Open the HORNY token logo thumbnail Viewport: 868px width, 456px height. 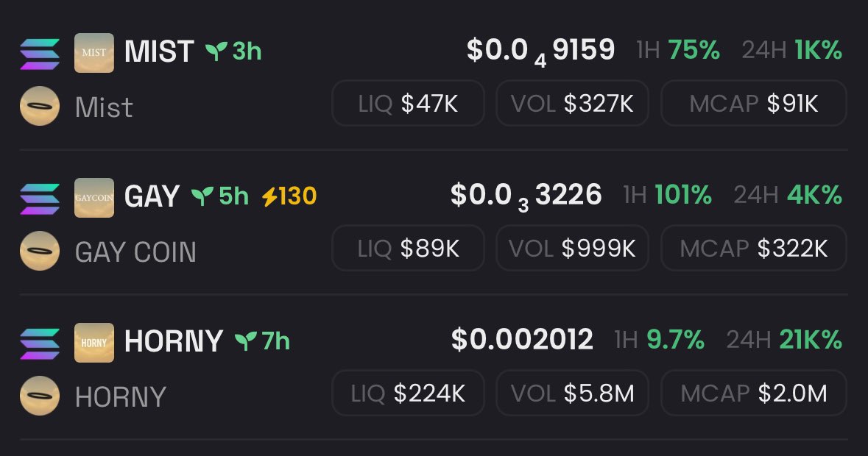point(94,343)
